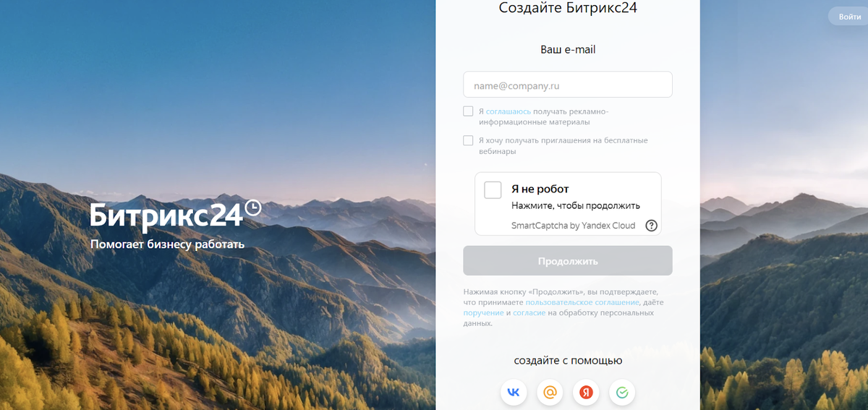Sign up with the green Sber ID icon
The width and height of the screenshot is (868, 410).
coord(622,392)
